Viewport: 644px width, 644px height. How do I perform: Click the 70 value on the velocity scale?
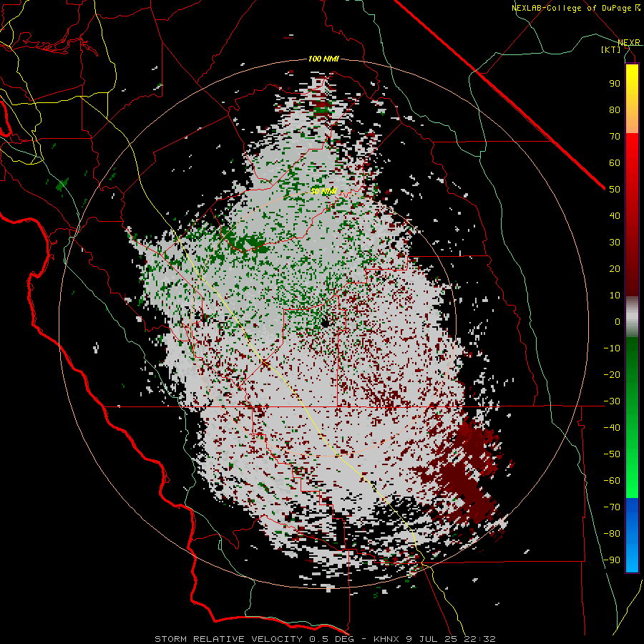(x=615, y=137)
